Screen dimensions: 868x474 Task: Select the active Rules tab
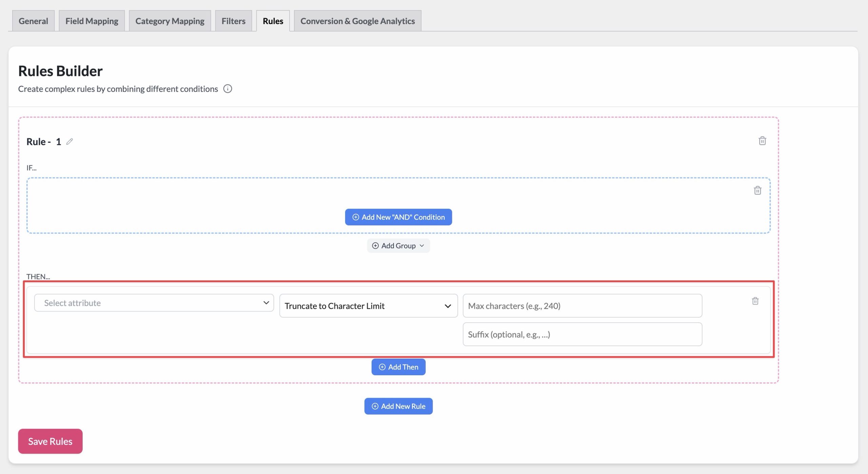pos(273,21)
